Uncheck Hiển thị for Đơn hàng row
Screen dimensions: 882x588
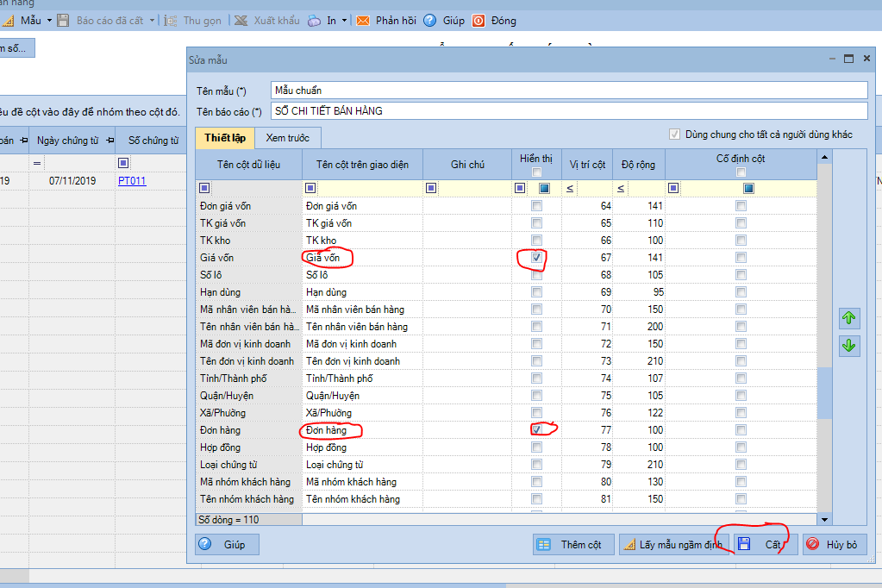pyautogui.click(x=536, y=429)
